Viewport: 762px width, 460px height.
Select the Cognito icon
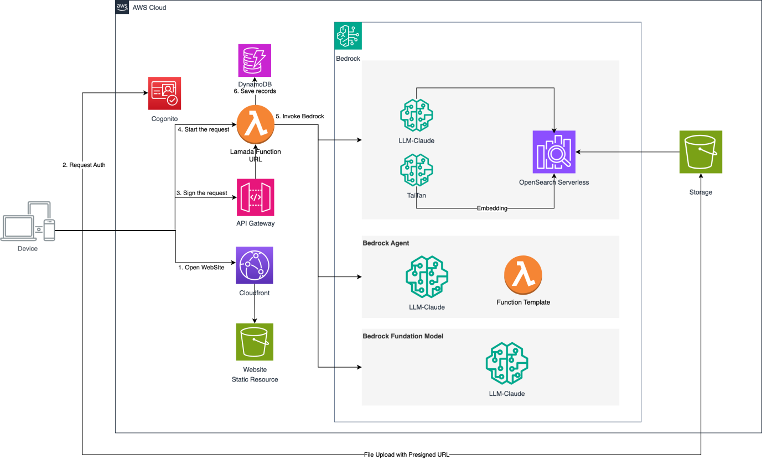point(165,93)
